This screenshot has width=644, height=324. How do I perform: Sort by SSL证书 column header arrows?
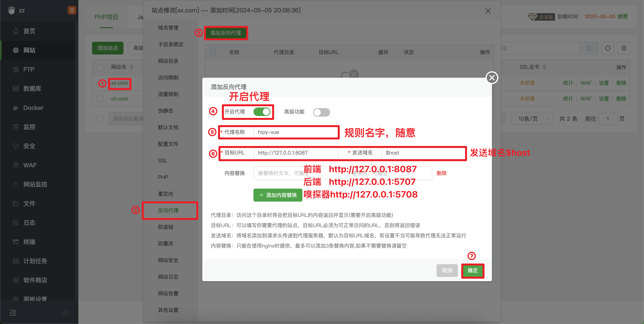[x=545, y=67]
